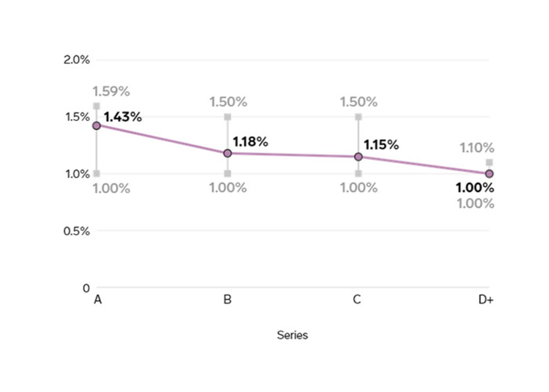Select the Series C 1.15% data point

coord(358,157)
